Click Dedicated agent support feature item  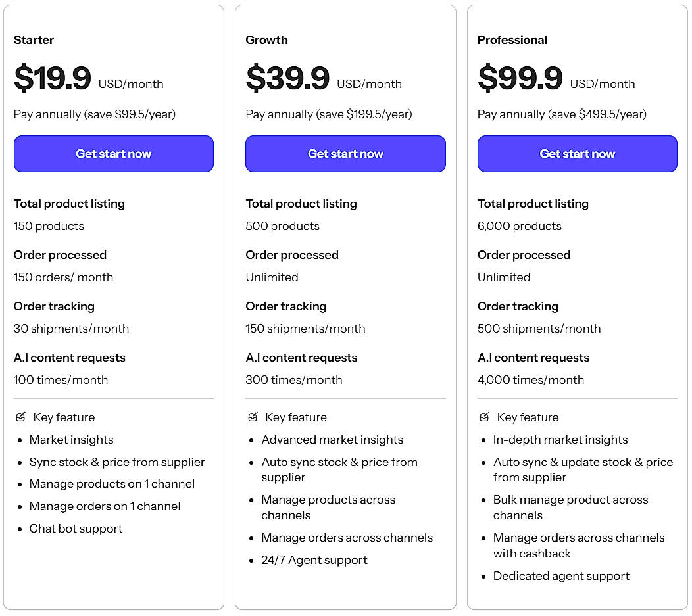pos(561,576)
